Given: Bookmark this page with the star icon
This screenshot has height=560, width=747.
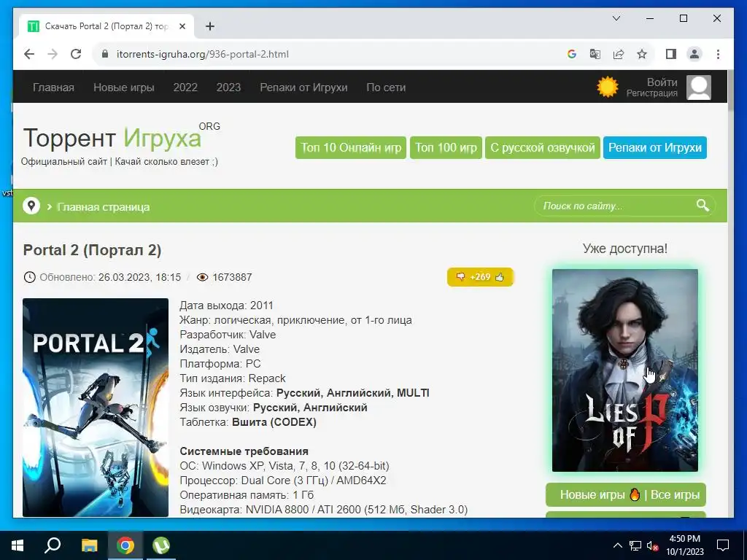Looking at the screenshot, I should pyautogui.click(x=642, y=54).
